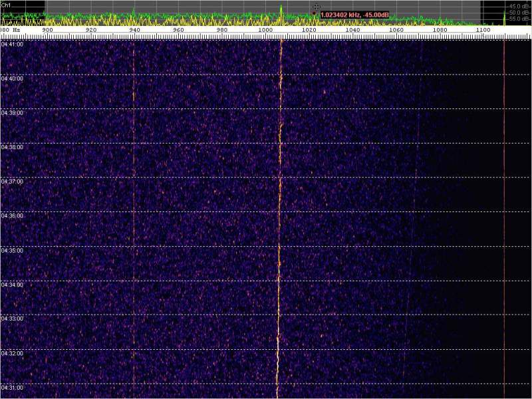Click the 04:32:00 time marker

[x=12, y=353]
